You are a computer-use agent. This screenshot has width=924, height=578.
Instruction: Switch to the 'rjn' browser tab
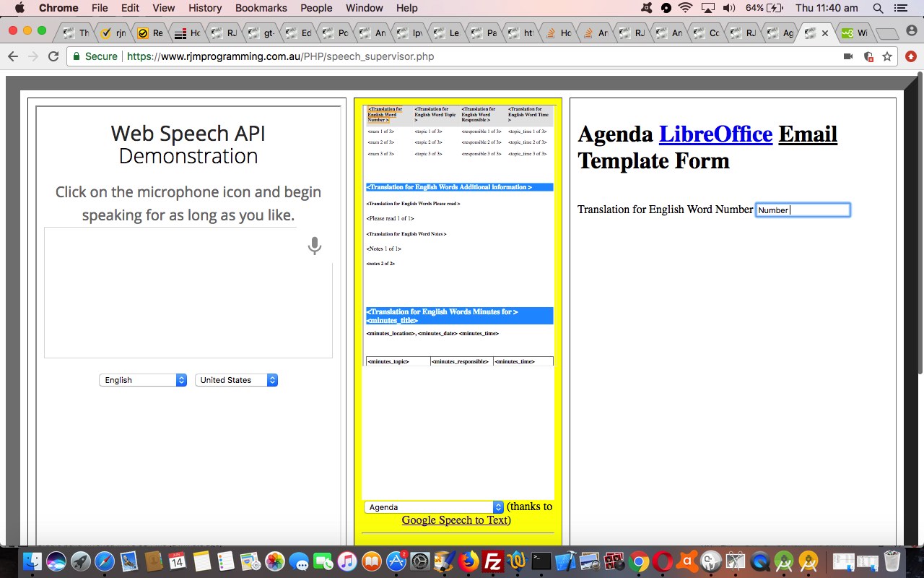pos(114,33)
